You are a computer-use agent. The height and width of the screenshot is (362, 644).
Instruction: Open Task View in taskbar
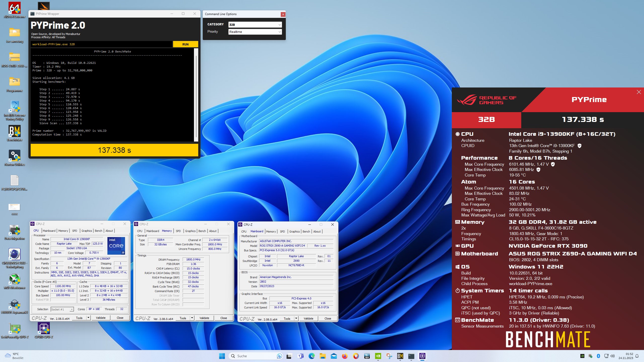tap(289, 356)
